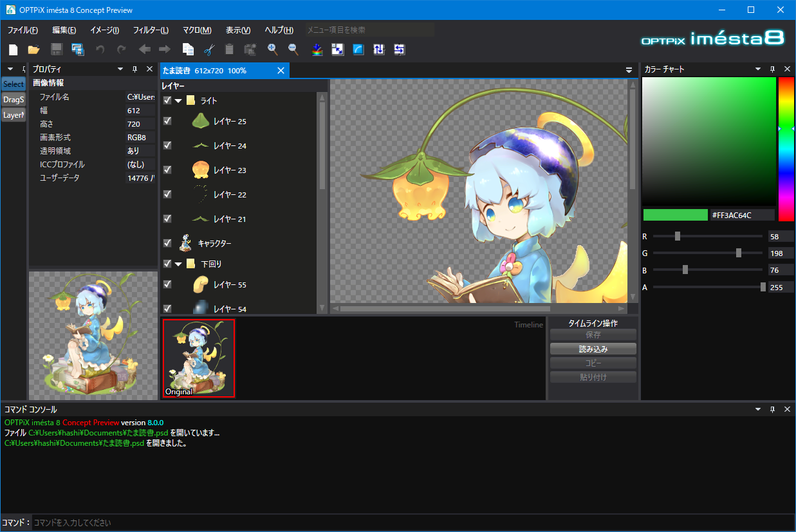Image resolution: width=796 pixels, height=532 pixels.
Task: Collapse the 下回り layer folder
Action: pos(178,264)
